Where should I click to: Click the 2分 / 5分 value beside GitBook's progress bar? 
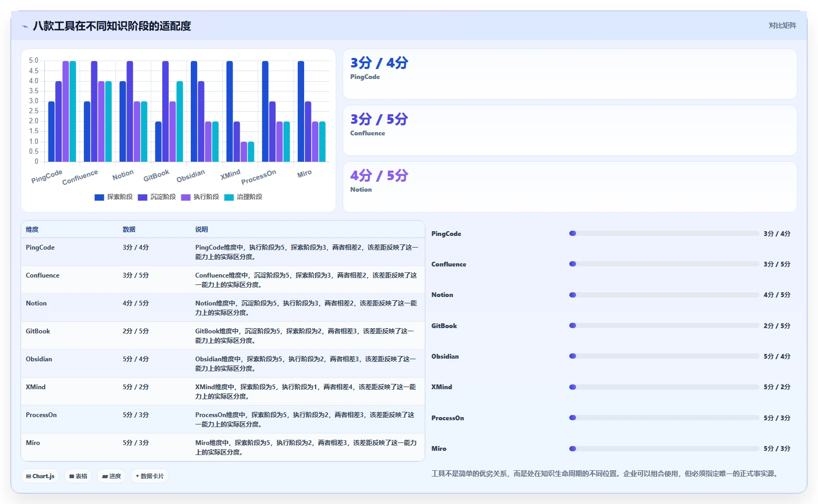[x=777, y=326]
